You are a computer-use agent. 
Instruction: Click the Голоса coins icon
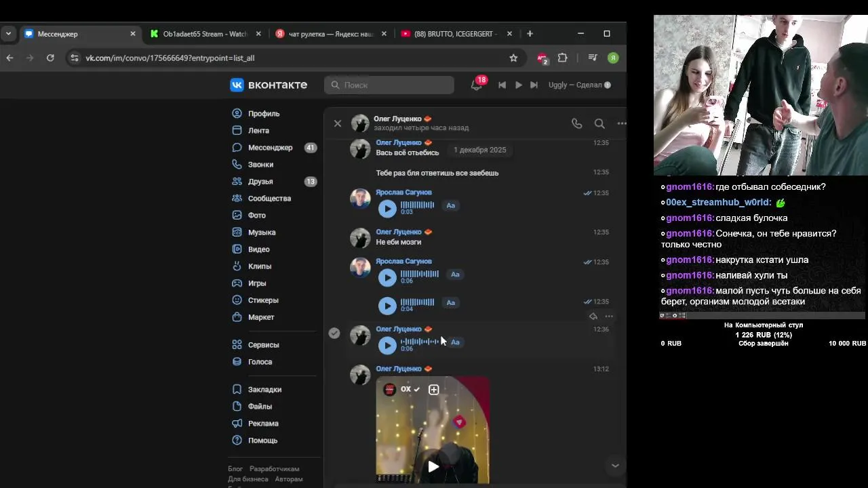pyautogui.click(x=237, y=362)
